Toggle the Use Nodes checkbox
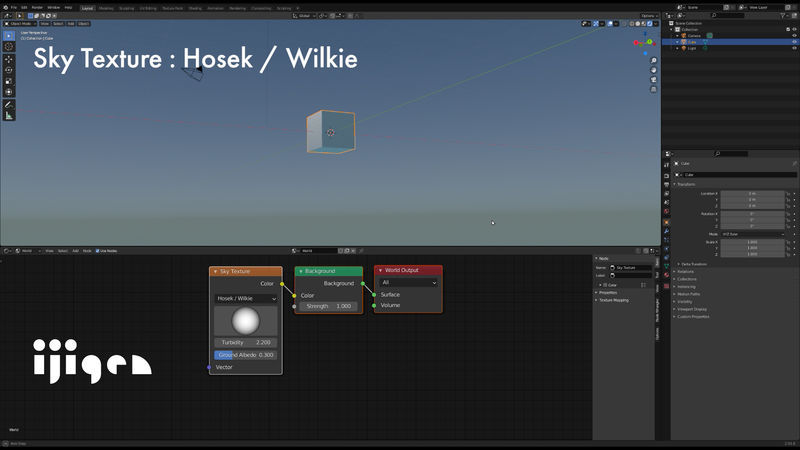The height and width of the screenshot is (450, 800). click(97, 251)
